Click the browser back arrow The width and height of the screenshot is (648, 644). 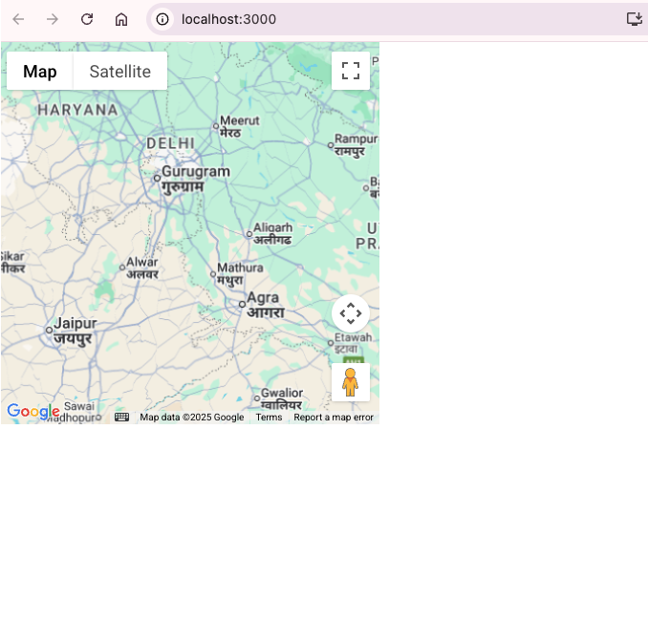pyautogui.click(x=18, y=19)
